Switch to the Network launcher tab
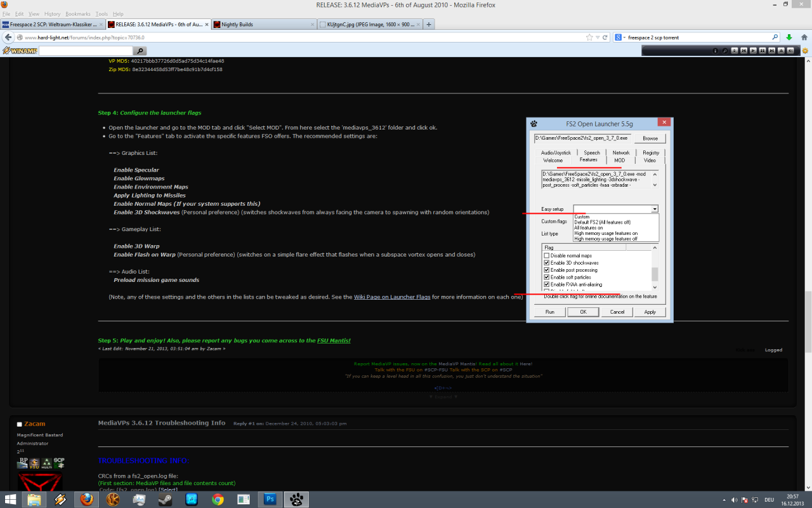The width and height of the screenshot is (812, 508). [621, 153]
